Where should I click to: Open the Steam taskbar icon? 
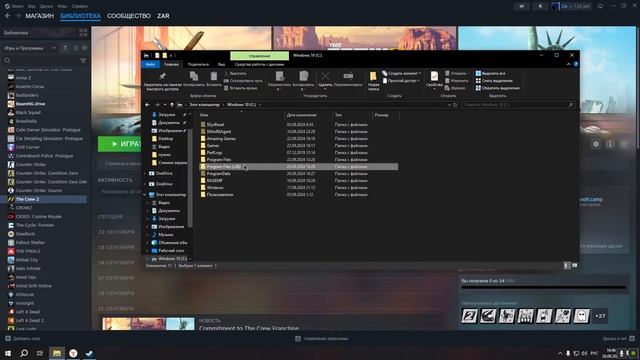[x=89, y=353]
